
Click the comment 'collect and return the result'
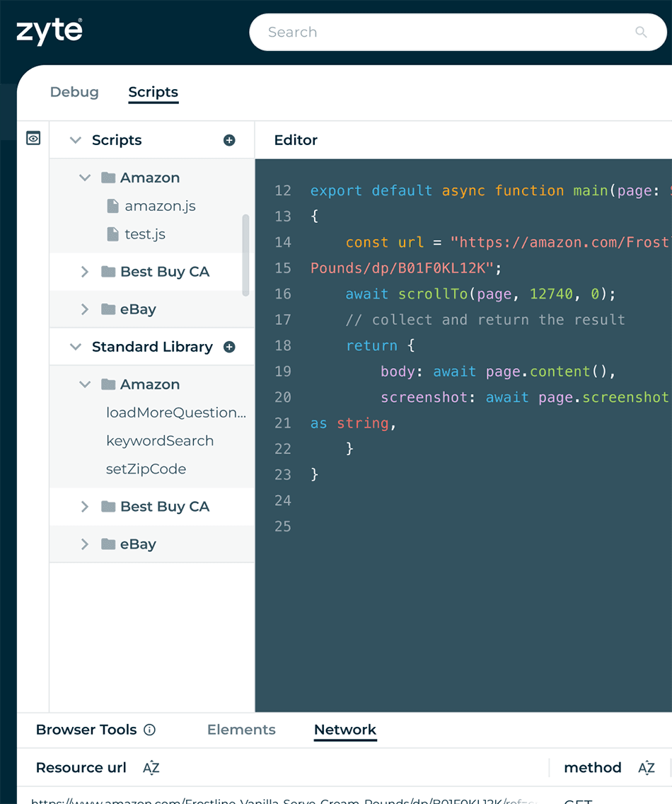point(485,320)
